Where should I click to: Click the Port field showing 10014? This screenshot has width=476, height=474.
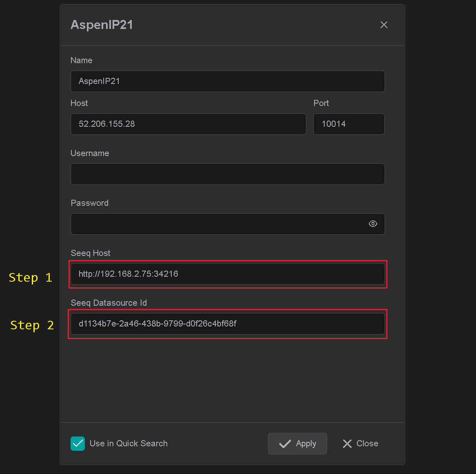coord(349,124)
